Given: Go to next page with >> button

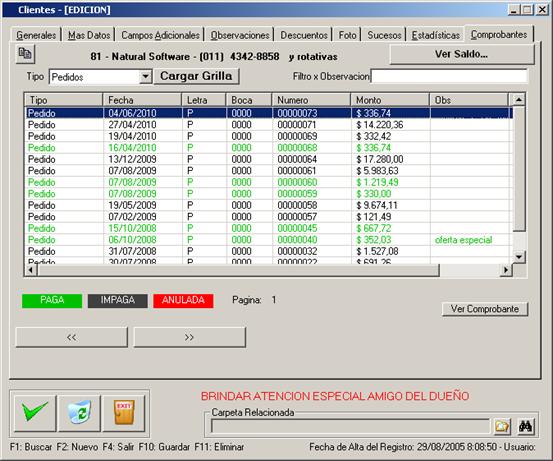Looking at the screenshot, I should [x=189, y=337].
